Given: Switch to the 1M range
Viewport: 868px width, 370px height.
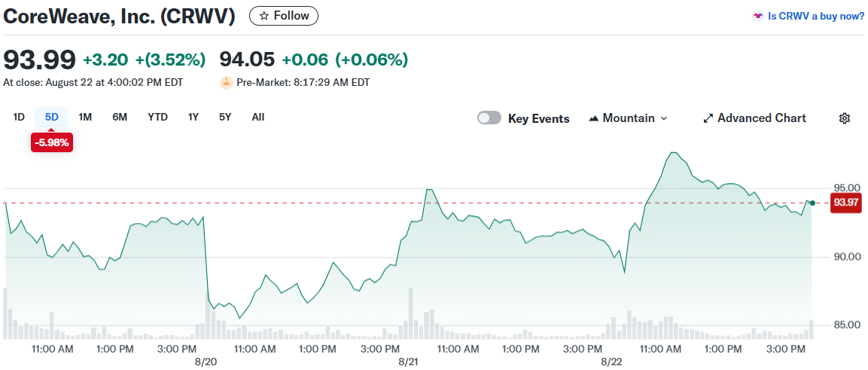Looking at the screenshot, I should pos(85,117).
